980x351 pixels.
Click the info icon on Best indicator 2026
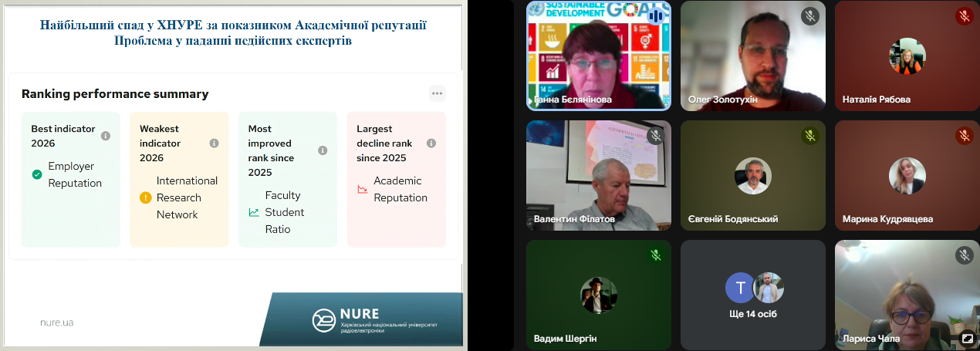pos(106,136)
